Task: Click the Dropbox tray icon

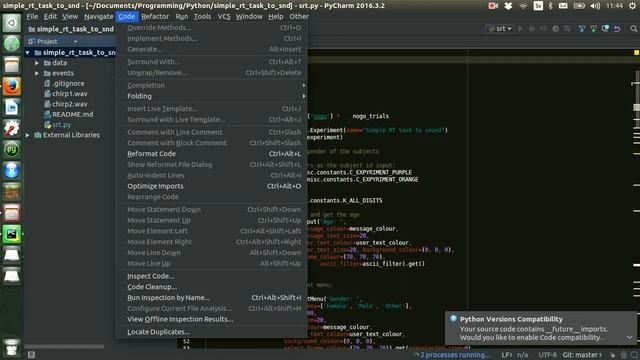Action: (508, 6)
